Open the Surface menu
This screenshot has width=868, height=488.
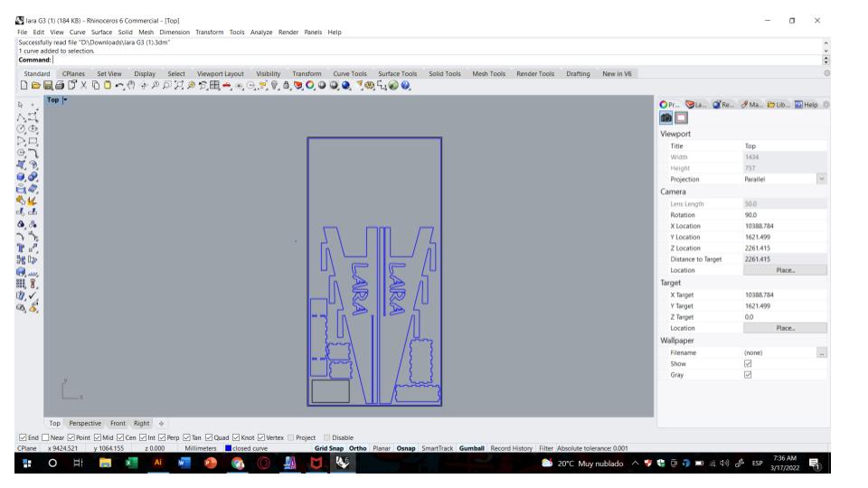pyautogui.click(x=101, y=33)
